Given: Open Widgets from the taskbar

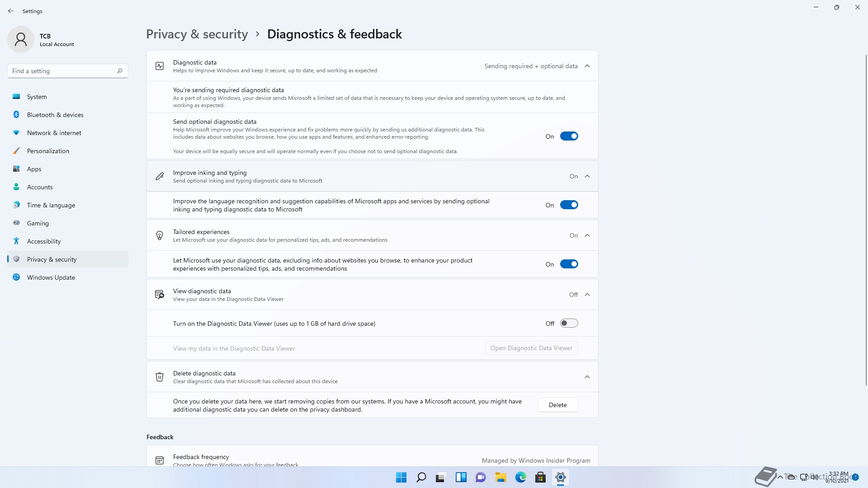Looking at the screenshot, I should click(461, 478).
